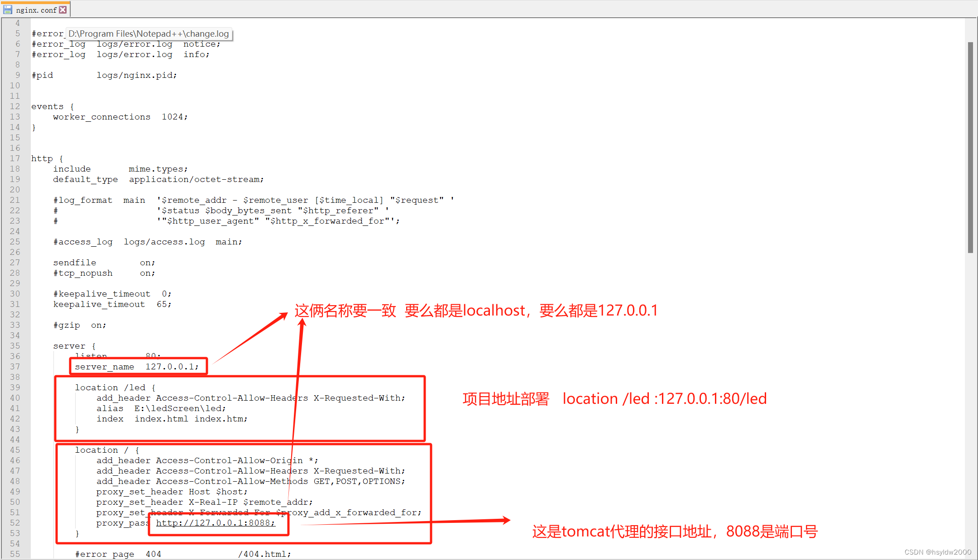Click the 'http {' block opening line

[x=47, y=158]
